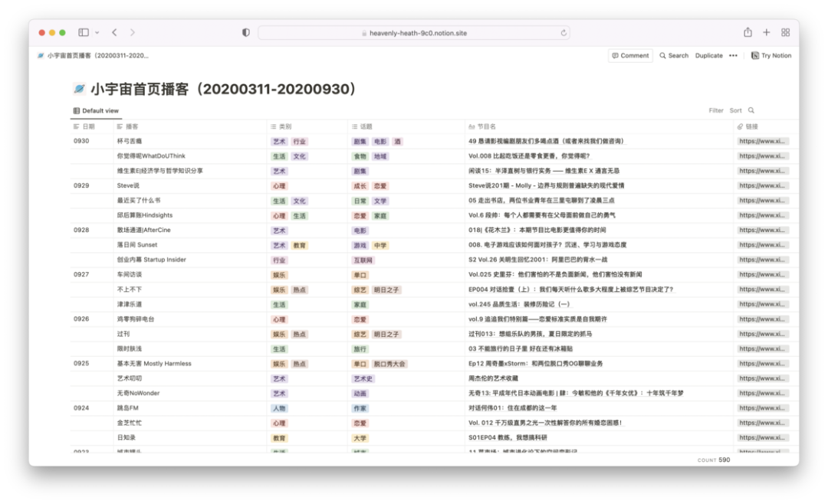Open the sidebar options dropdown chevron
Viewport: 828px width, 504px height.
tap(97, 33)
